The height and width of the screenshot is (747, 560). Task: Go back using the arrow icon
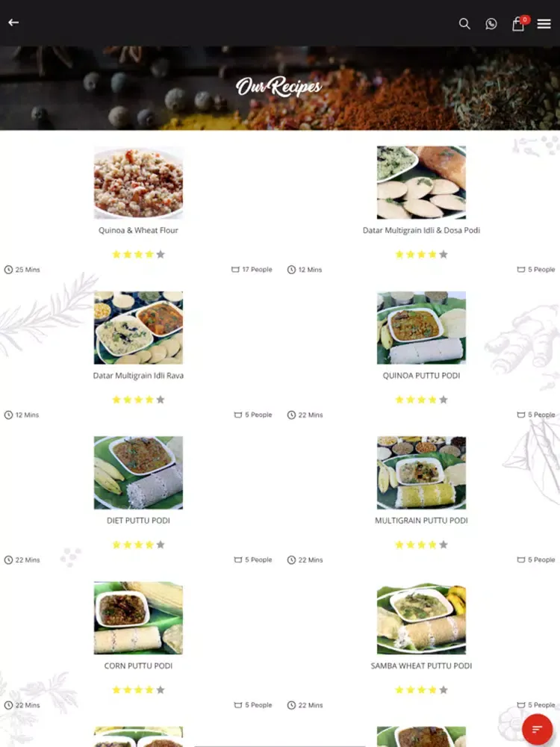(13, 22)
